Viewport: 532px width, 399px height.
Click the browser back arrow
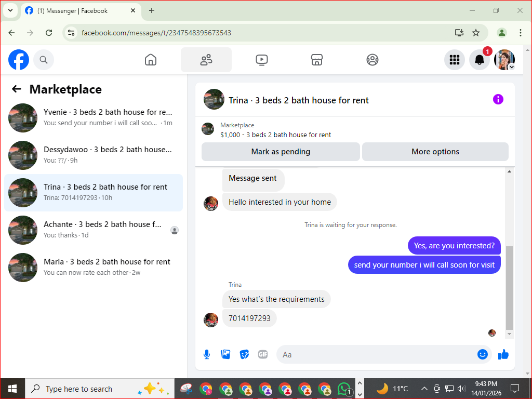[12, 33]
